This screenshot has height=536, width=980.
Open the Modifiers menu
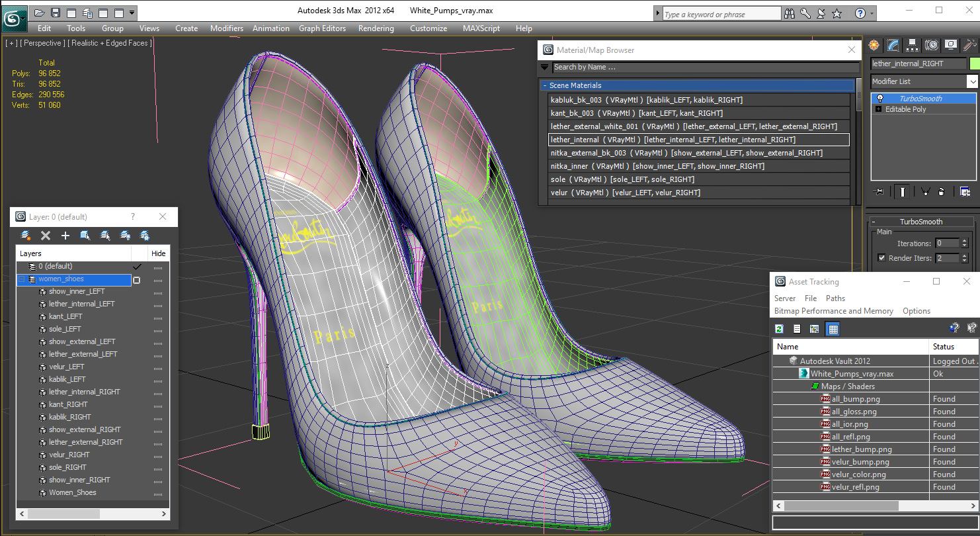(227, 28)
